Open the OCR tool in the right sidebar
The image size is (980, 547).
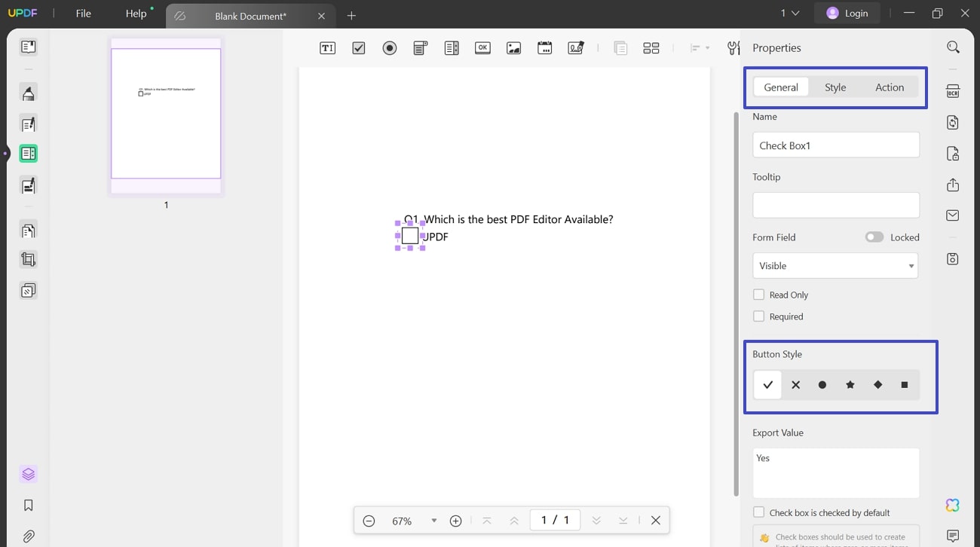coord(952,90)
